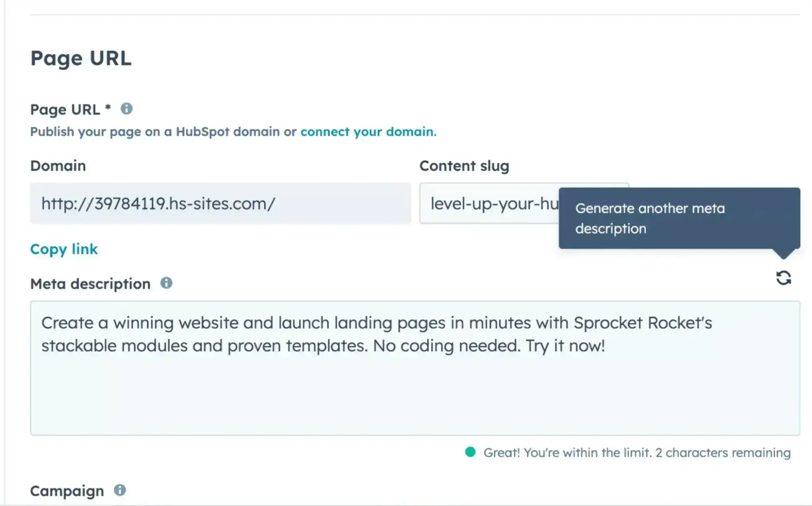Click the meta description text to edit it
This screenshot has height=506, width=812.
click(x=366, y=334)
